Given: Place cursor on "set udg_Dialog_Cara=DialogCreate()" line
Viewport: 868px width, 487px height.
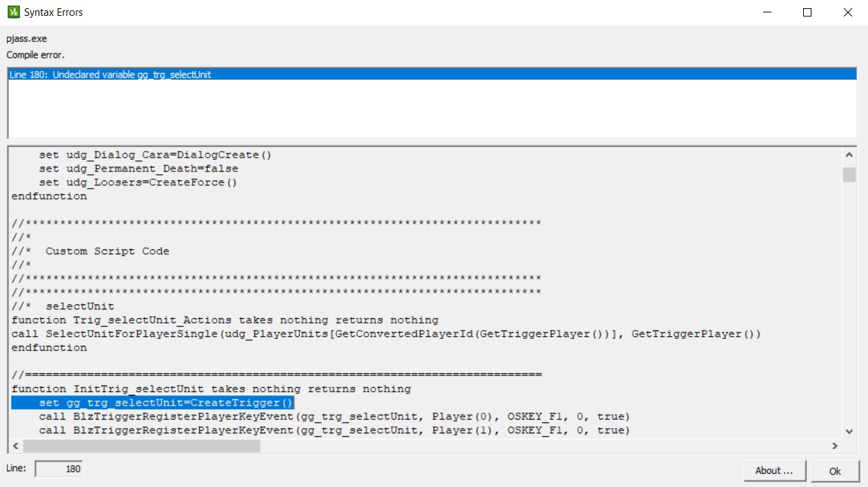Looking at the screenshot, I should tap(155, 155).
